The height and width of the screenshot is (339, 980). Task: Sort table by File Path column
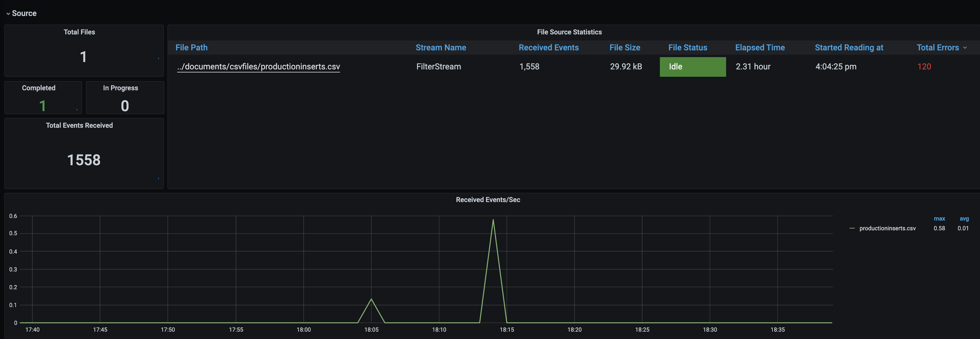coord(191,48)
